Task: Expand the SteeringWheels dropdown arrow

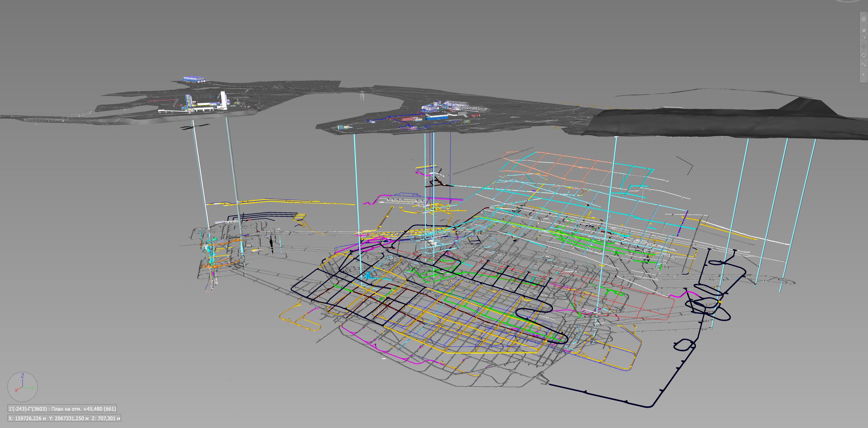Action: point(864,24)
